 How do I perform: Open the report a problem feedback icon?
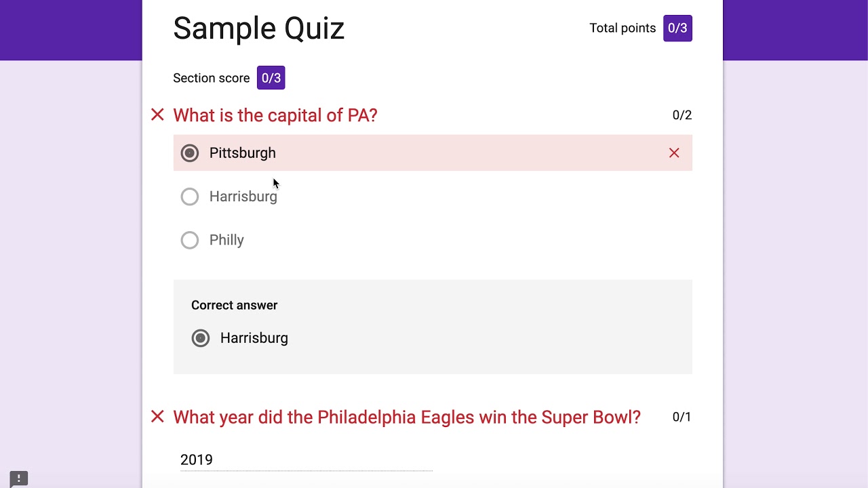tap(19, 479)
